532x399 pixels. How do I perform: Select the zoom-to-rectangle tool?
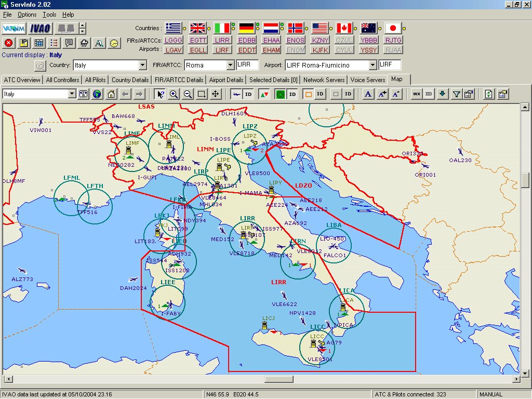[202, 94]
